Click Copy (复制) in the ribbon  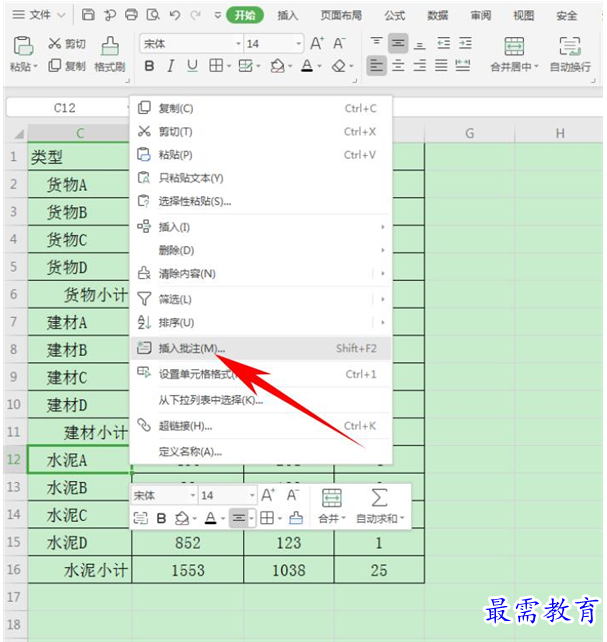tap(67, 66)
